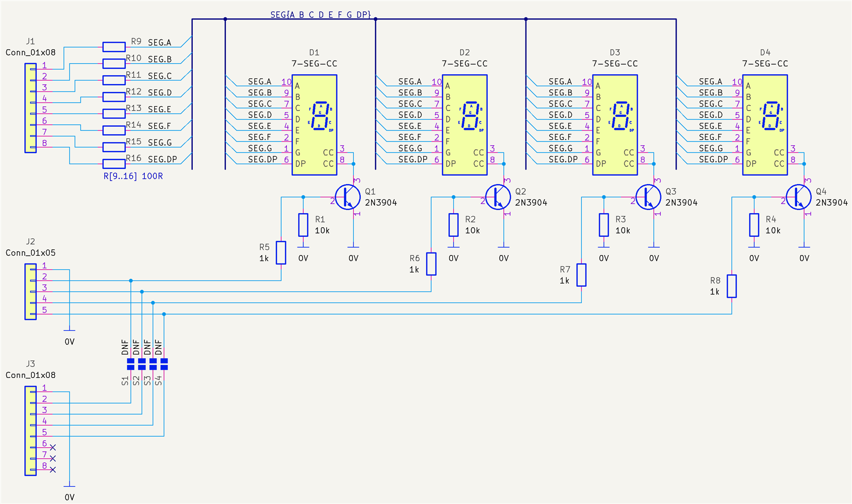Viewport: 852px width, 504px height.
Task: Click pin 2 of connector J3
Action: tap(44, 399)
